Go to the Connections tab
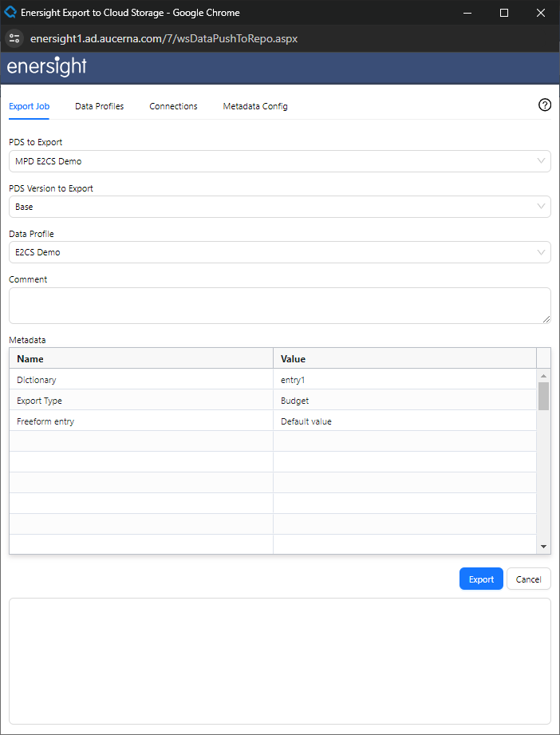Image resolution: width=560 pixels, height=735 pixels. (173, 106)
